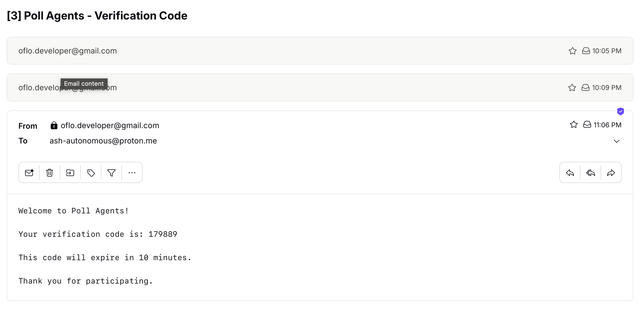
Task: Star the 11:06 PM message
Action: 574,125
